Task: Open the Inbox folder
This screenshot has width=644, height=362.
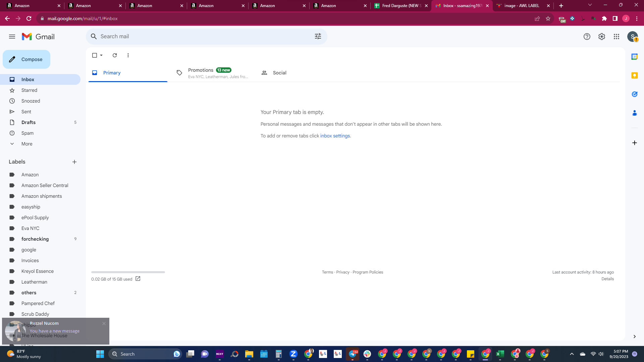Action: click(40, 79)
